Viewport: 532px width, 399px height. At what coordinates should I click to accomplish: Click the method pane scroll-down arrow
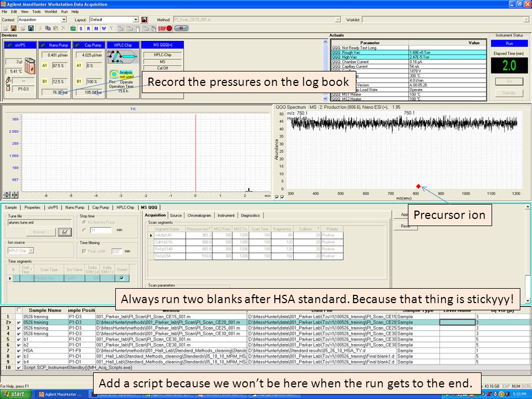click(528, 300)
